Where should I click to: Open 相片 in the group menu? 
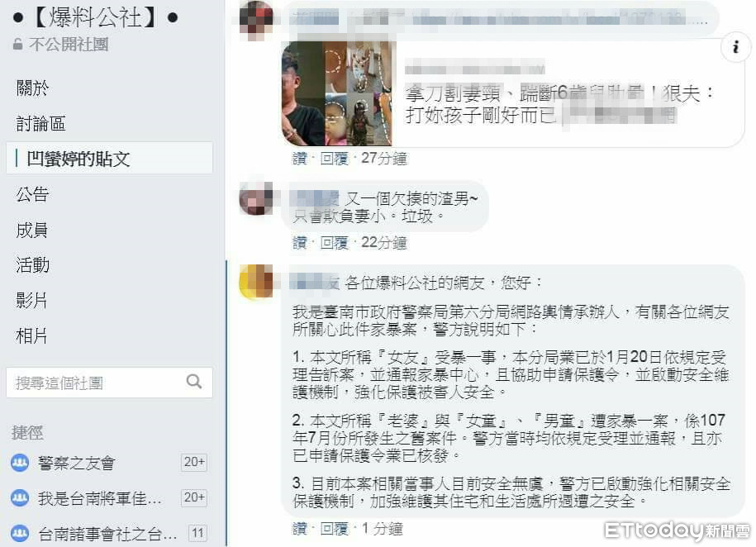(x=32, y=335)
